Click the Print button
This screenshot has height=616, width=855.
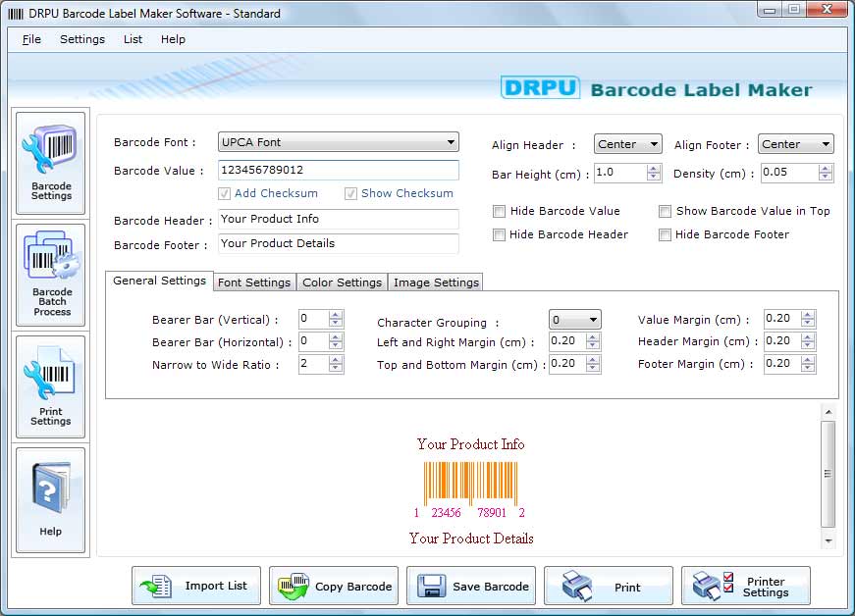tap(609, 586)
